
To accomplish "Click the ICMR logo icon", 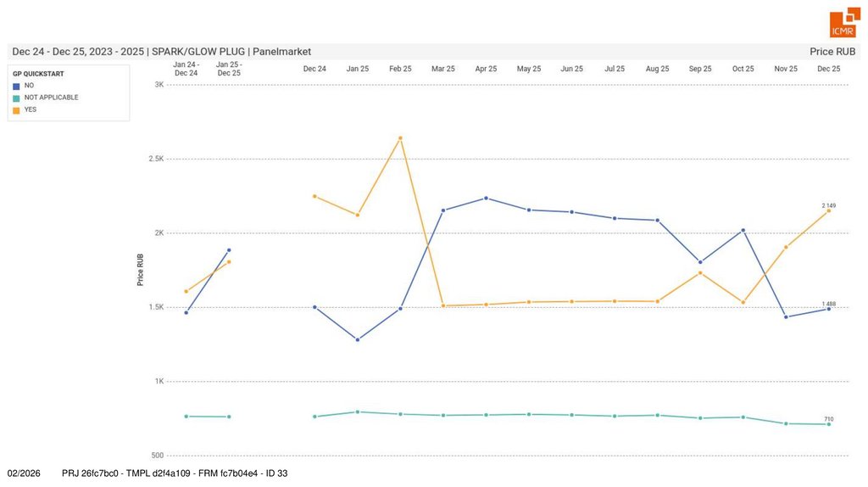I will tap(843, 25).
